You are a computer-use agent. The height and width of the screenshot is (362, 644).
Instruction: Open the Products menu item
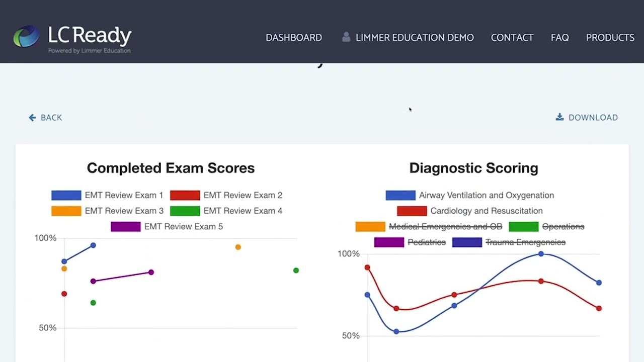point(610,38)
